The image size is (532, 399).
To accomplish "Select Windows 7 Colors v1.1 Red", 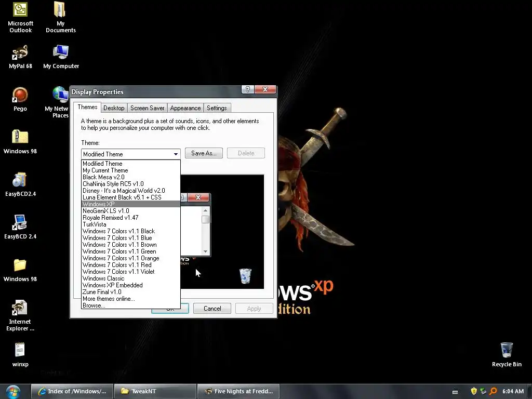I will pyautogui.click(x=130, y=265).
